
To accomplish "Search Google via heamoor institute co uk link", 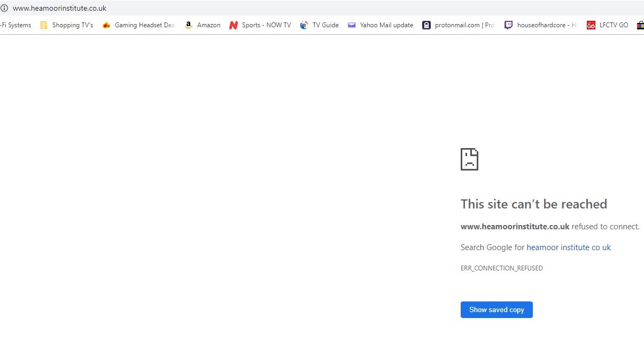I will (568, 247).
